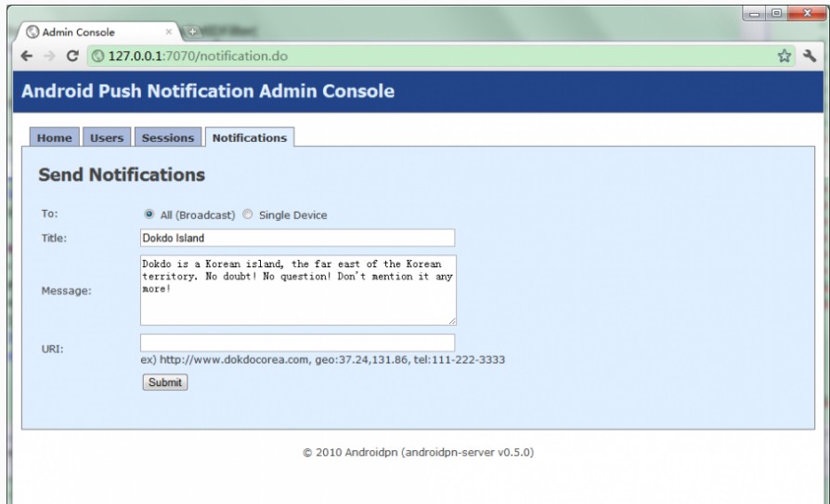Select the All (Broadcast) radio option

149,215
